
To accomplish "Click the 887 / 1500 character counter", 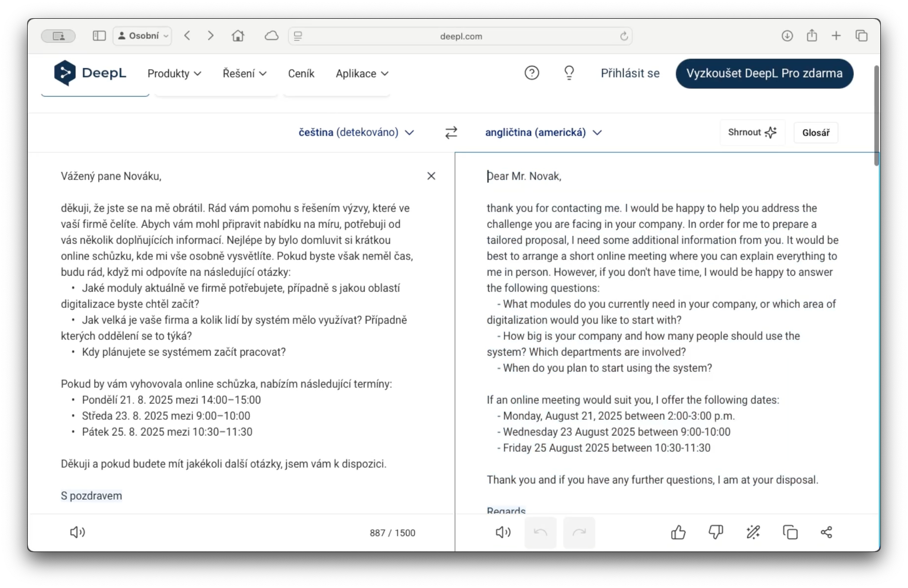I will point(392,533).
